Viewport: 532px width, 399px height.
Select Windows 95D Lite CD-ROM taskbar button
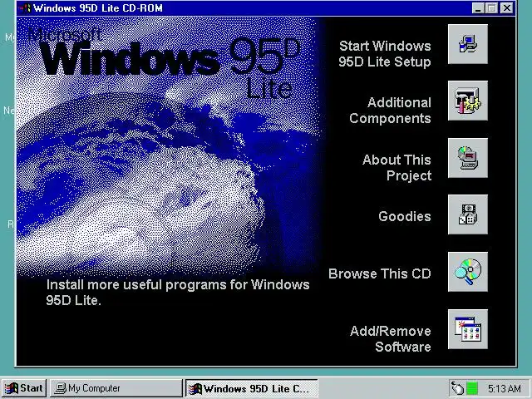coord(251,388)
